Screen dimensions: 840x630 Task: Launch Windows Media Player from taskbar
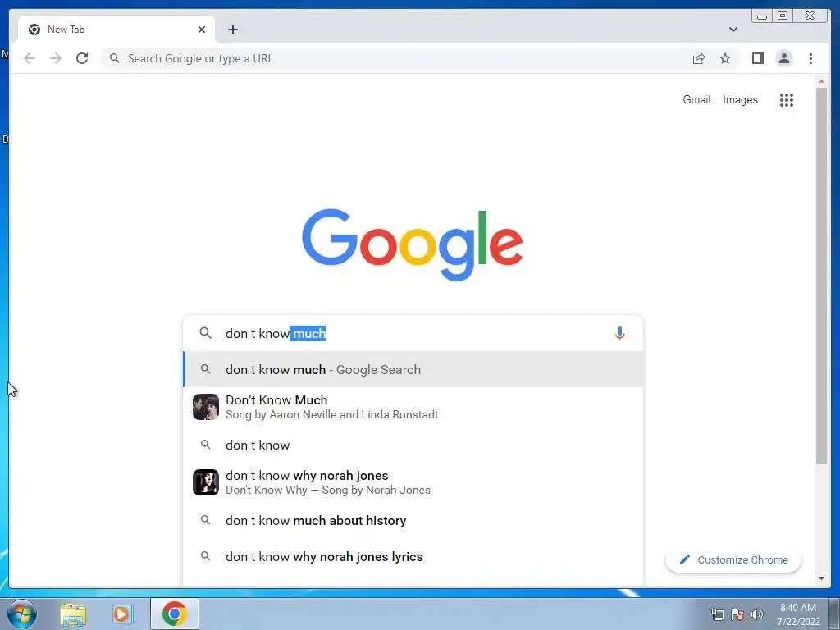pos(122,614)
